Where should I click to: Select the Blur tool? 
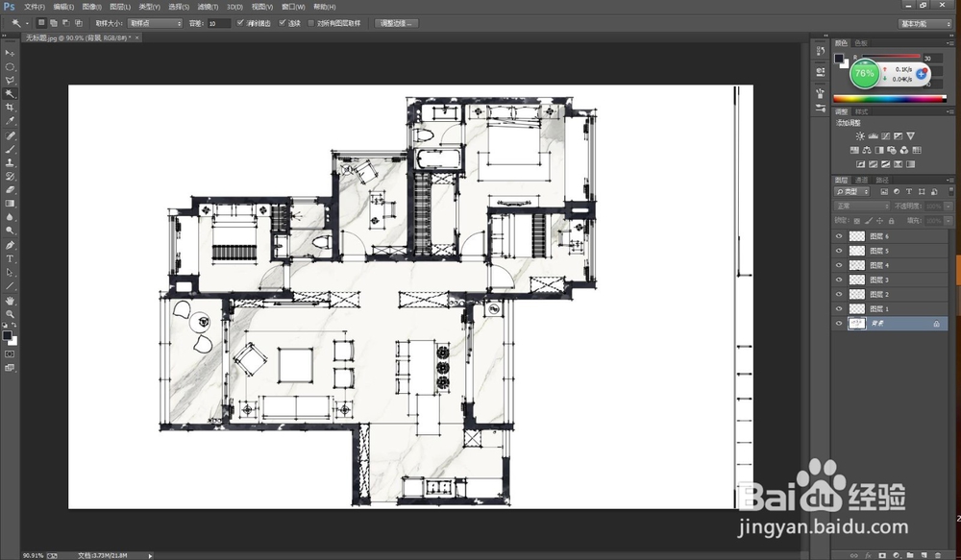pyautogui.click(x=10, y=216)
